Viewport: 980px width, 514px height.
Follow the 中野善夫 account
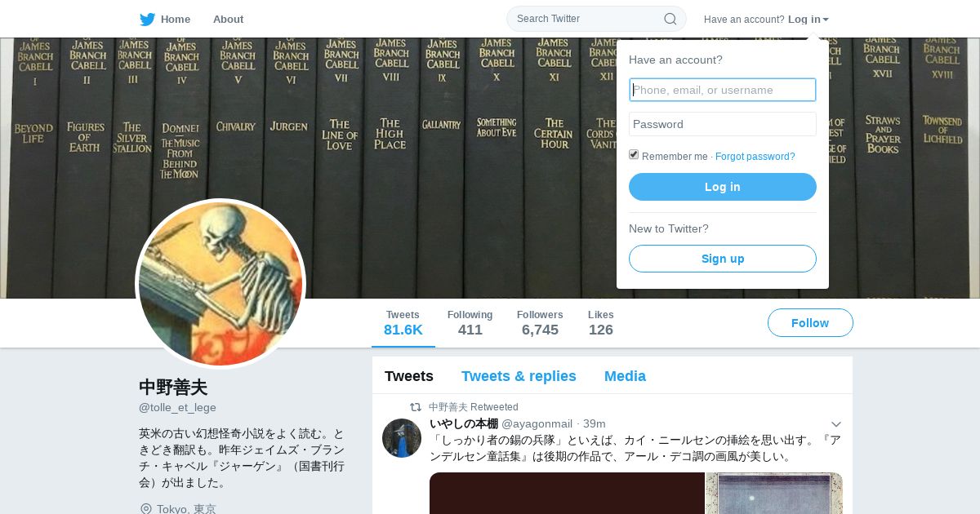tap(810, 323)
